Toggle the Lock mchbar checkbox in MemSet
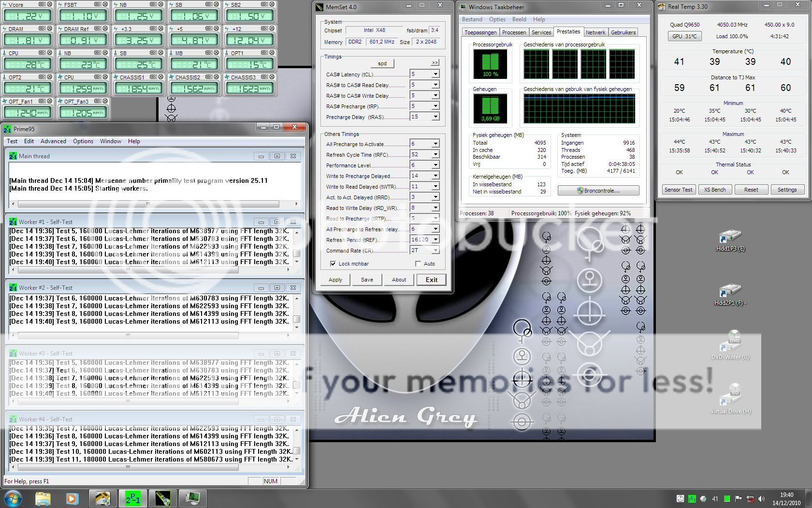812x508 pixels. 333,264
